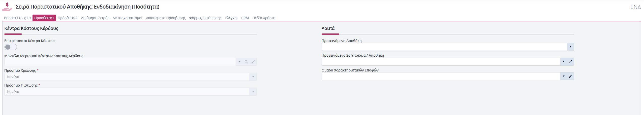The image size is (644, 115).
Task: Switch to Δικαιώματα Πρόσβασης tab
Action: pos(166,18)
